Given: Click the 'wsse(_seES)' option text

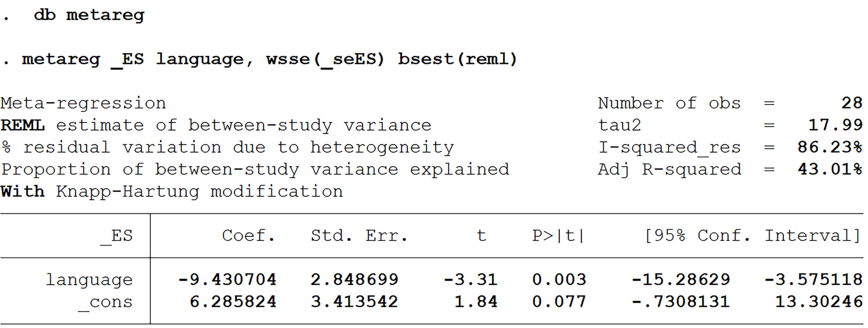Looking at the screenshot, I should (325, 59).
